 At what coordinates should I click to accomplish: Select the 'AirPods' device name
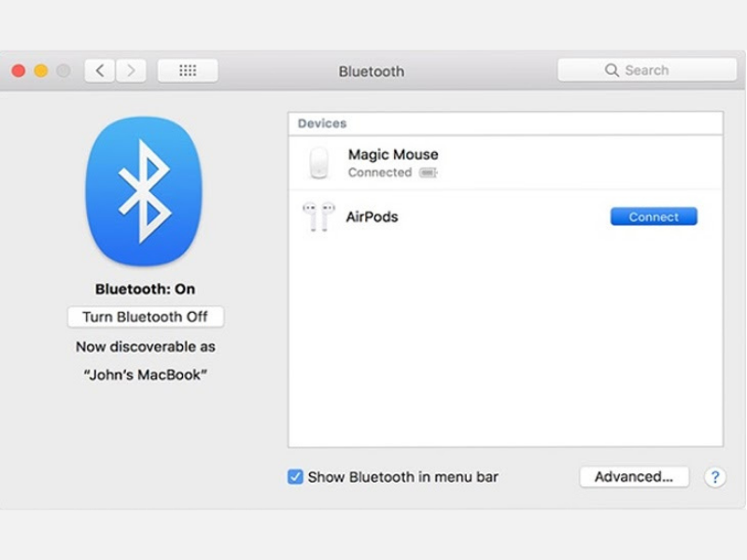[372, 217]
